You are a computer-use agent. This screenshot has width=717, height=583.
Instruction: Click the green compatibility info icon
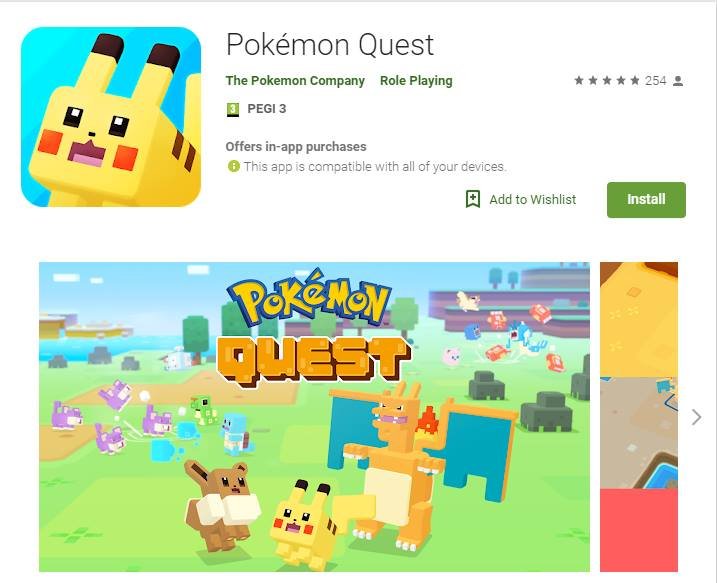[233, 166]
